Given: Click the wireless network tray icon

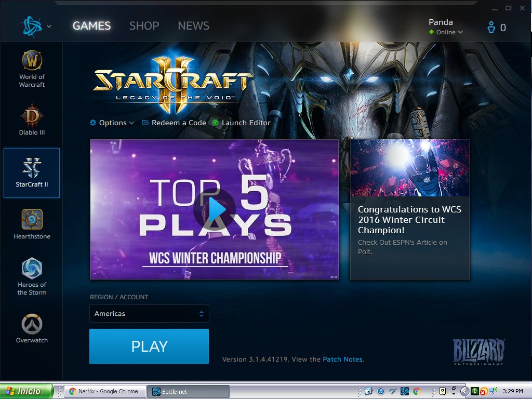Looking at the screenshot, I should (x=493, y=391).
